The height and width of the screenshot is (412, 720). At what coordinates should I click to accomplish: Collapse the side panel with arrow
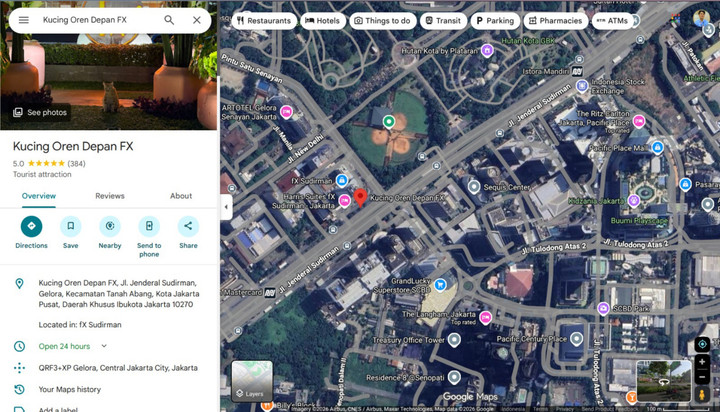226,207
